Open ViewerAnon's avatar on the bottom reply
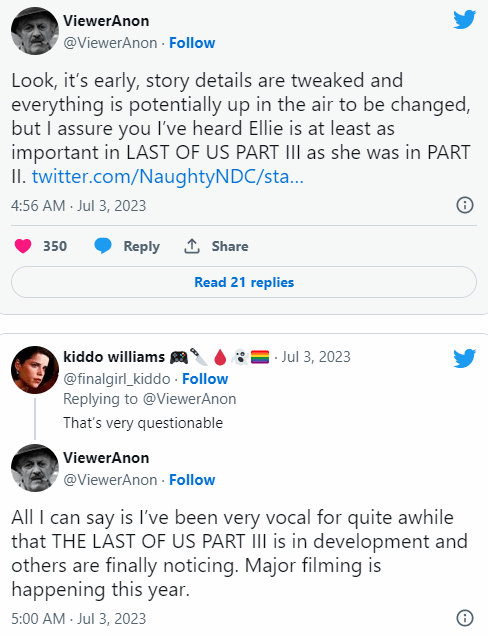Screen dimensions: 488x636 pyautogui.click(x=35, y=468)
